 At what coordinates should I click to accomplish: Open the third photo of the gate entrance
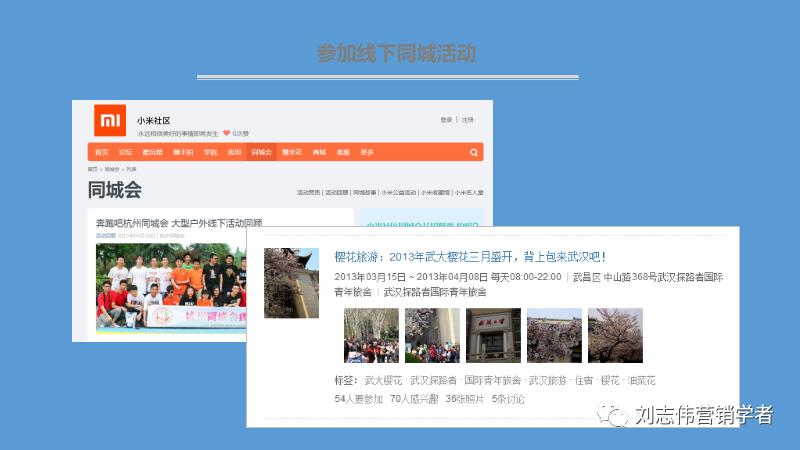point(493,335)
